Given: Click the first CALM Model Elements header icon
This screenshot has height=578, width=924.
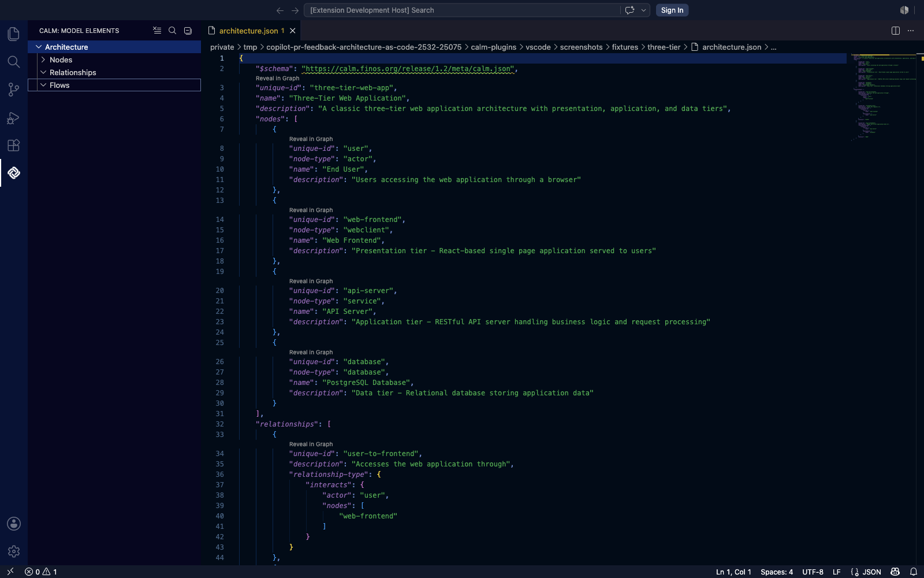Looking at the screenshot, I should pos(157,31).
